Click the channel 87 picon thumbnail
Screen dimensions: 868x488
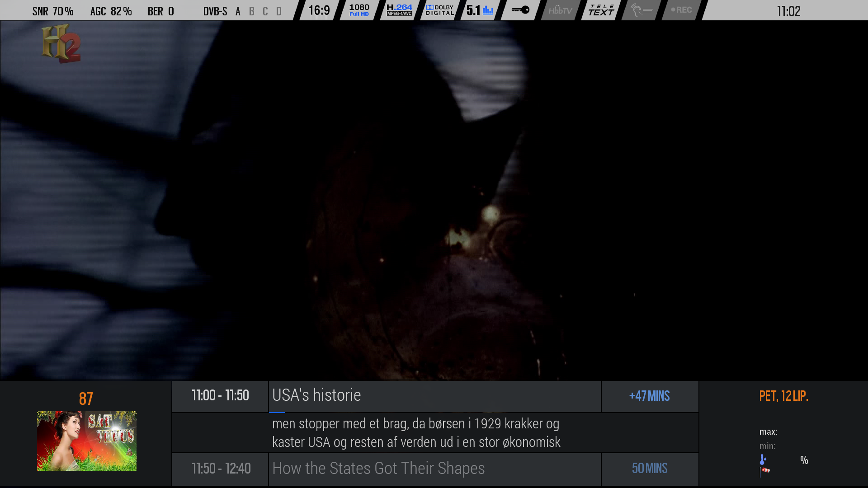pyautogui.click(x=87, y=441)
